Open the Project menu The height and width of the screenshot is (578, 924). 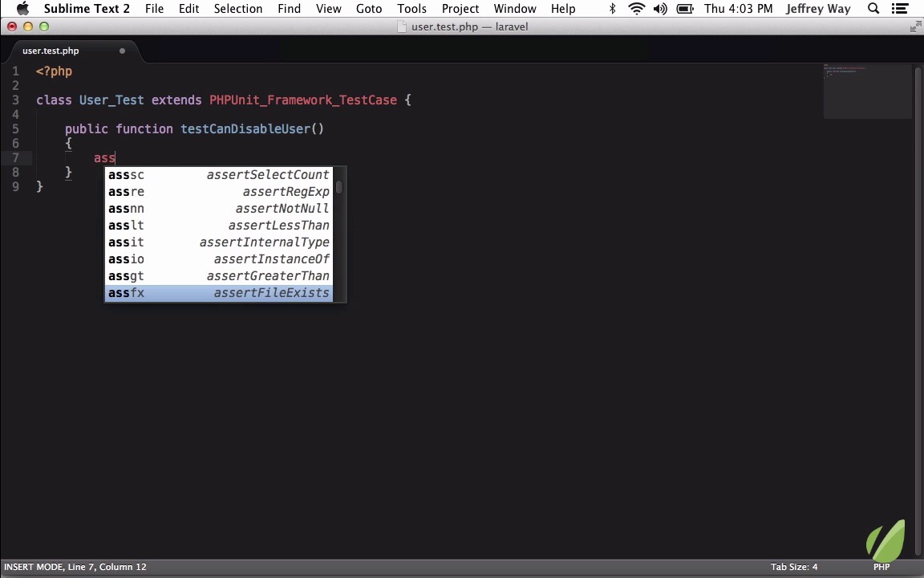click(460, 9)
